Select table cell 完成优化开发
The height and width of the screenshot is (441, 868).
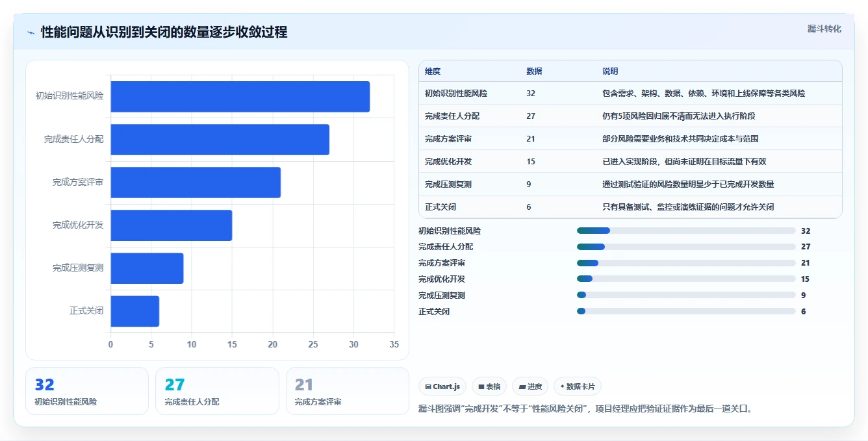click(x=448, y=162)
